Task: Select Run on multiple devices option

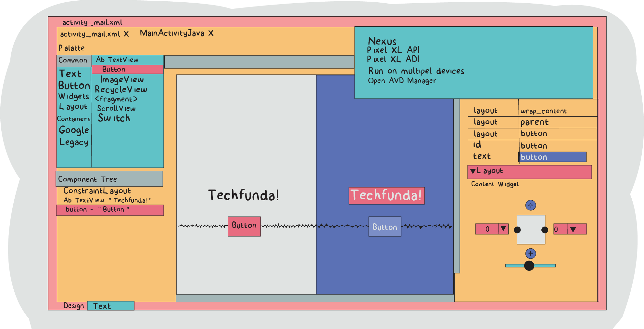Action: pos(416,71)
